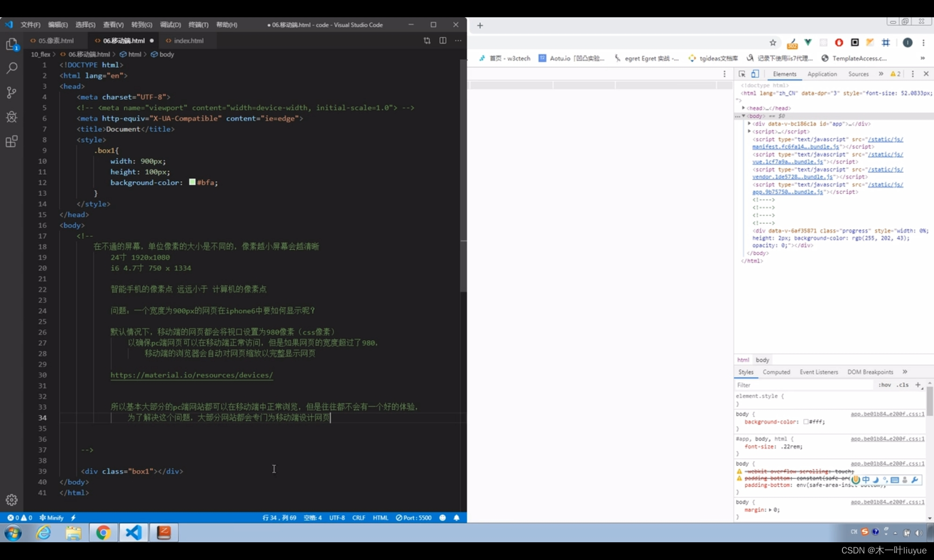Click the Run and Debug icon in sidebar
Viewport: 934px width, 560px height.
[12, 117]
